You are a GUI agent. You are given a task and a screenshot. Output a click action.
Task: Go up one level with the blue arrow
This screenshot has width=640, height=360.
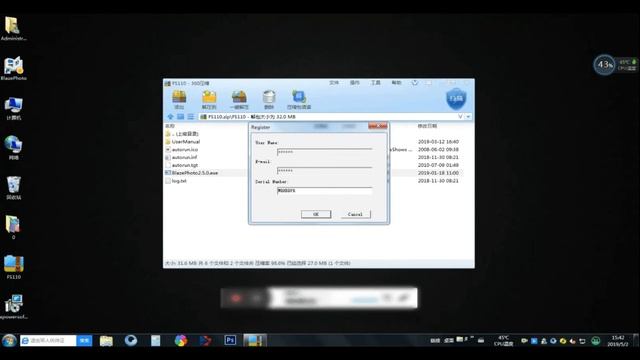point(170,117)
